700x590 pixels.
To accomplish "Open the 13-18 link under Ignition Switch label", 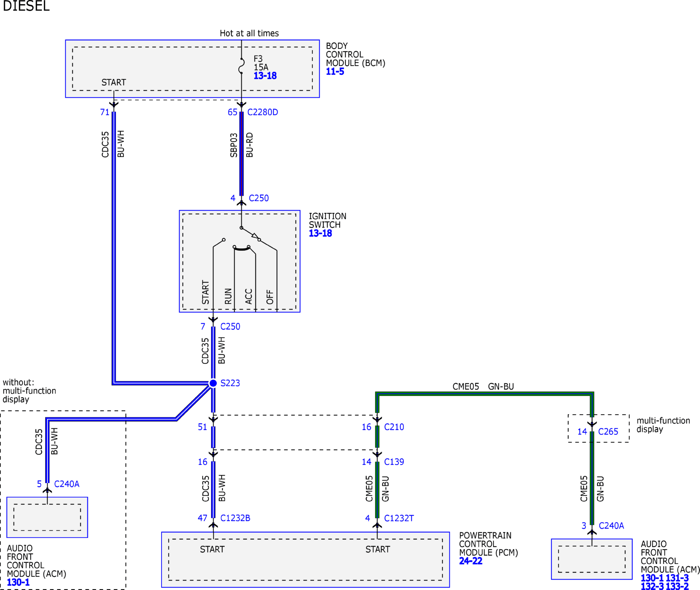I will point(320,233).
